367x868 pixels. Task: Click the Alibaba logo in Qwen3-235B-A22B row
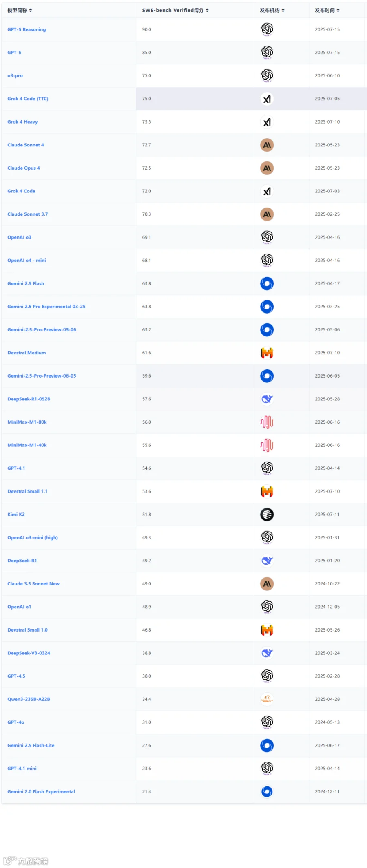click(267, 699)
